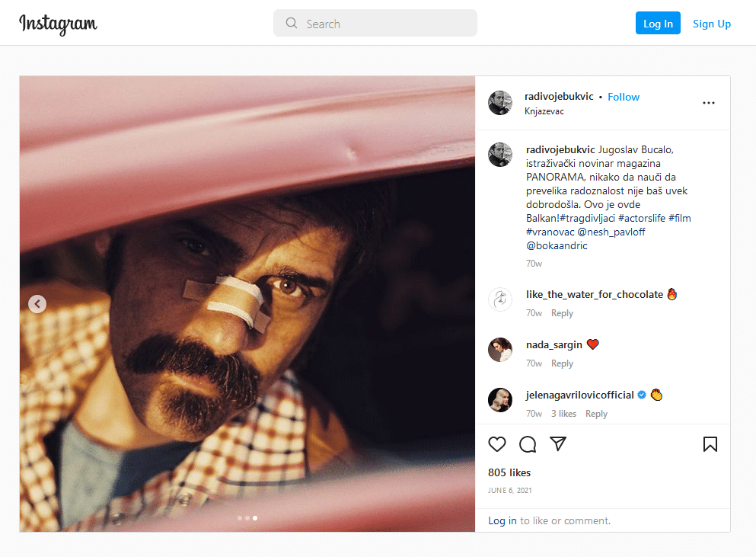Open the @nesh_pavloff mention

point(611,232)
